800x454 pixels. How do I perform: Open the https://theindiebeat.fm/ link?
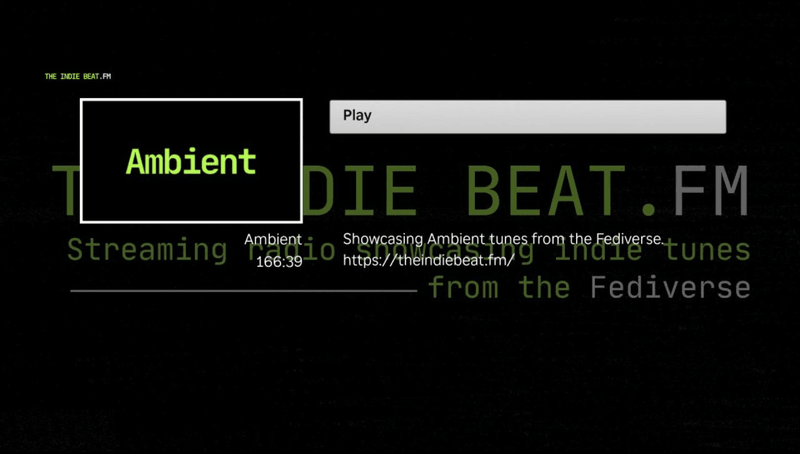[x=428, y=260]
